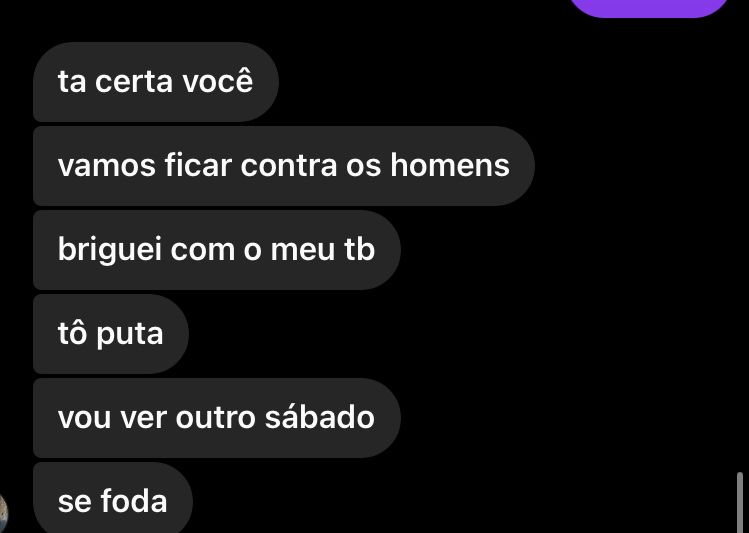The image size is (749, 533).
Task: Click the word "briguei" in the third message
Action: pyautogui.click(x=110, y=251)
